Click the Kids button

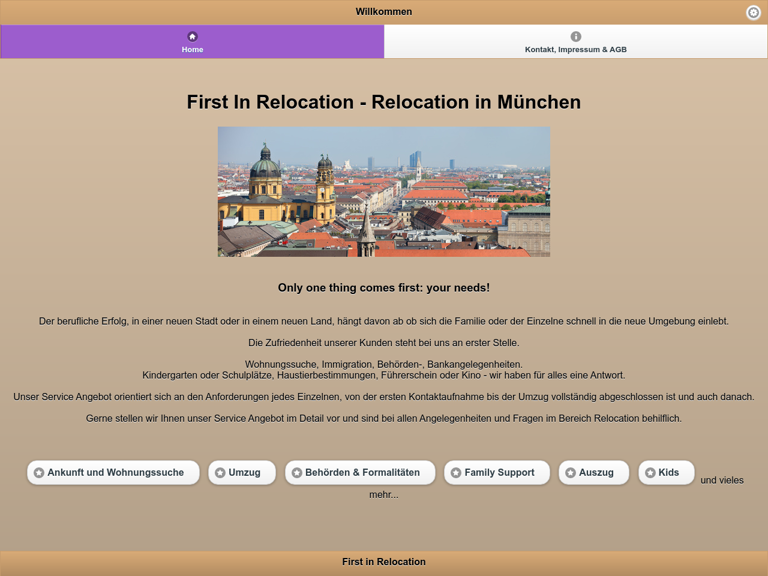[x=666, y=473]
